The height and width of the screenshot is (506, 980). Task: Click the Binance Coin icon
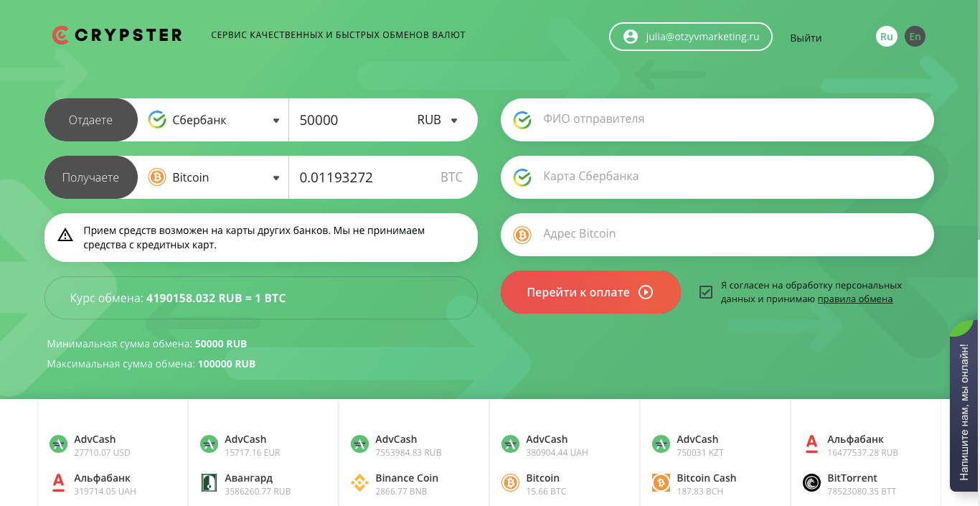pos(359,483)
